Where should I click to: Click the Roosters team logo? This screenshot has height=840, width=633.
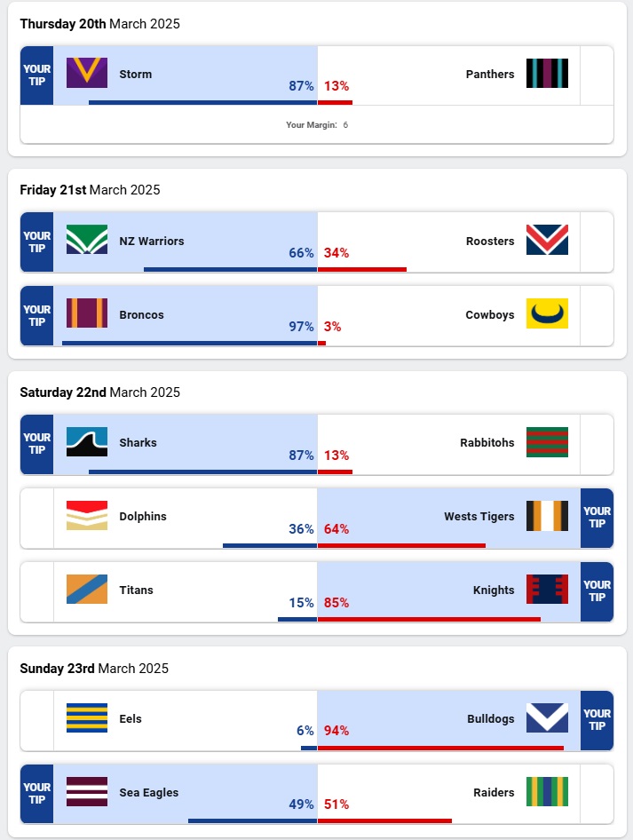click(547, 240)
